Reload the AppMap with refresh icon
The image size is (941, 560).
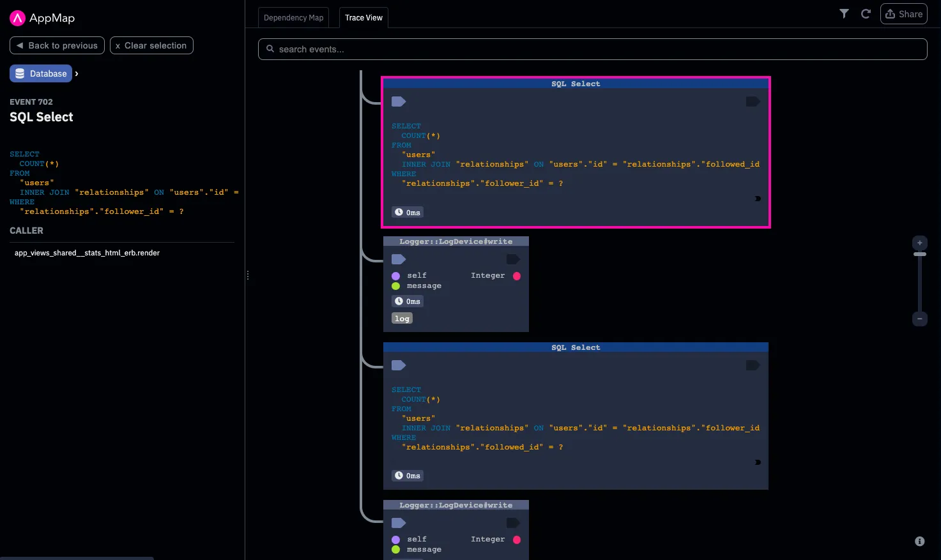click(x=866, y=13)
